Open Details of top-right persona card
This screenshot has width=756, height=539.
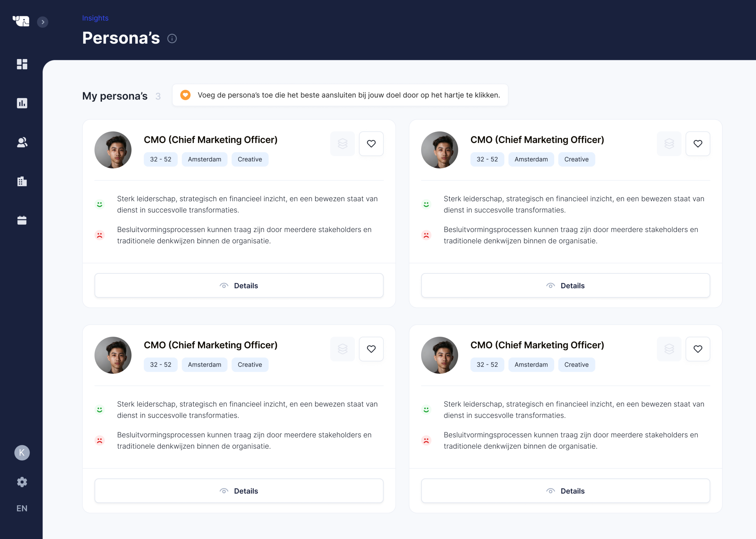tap(566, 285)
